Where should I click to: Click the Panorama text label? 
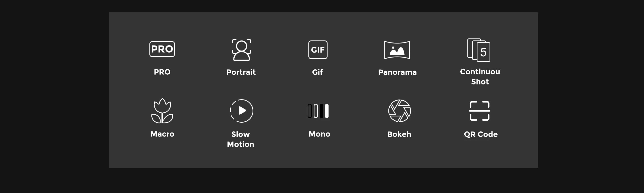click(397, 72)
